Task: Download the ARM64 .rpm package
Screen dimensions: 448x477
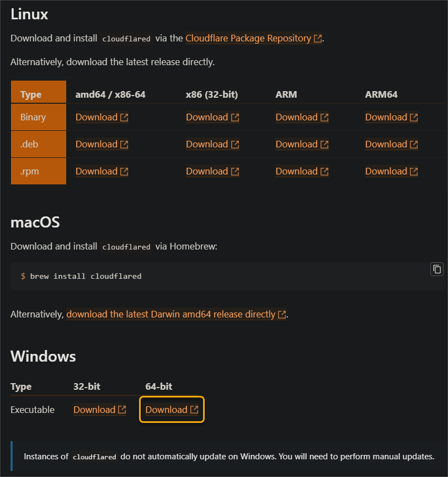Action: (392, 171)
